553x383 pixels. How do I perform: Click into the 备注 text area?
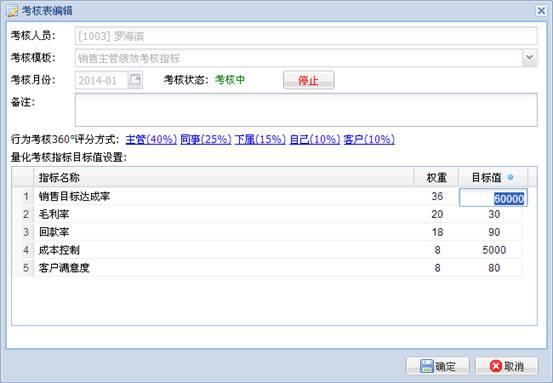click(306, 110)
